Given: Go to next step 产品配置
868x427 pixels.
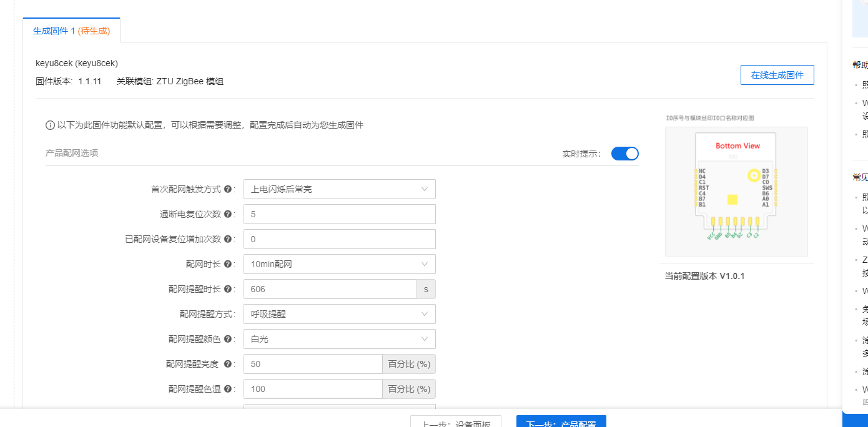Looking at the screenshot, I should (561, 422).
